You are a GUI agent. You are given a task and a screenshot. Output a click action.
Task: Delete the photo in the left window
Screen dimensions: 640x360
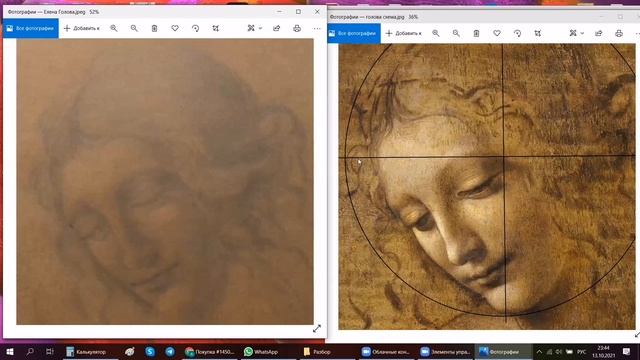coord(154,28)
